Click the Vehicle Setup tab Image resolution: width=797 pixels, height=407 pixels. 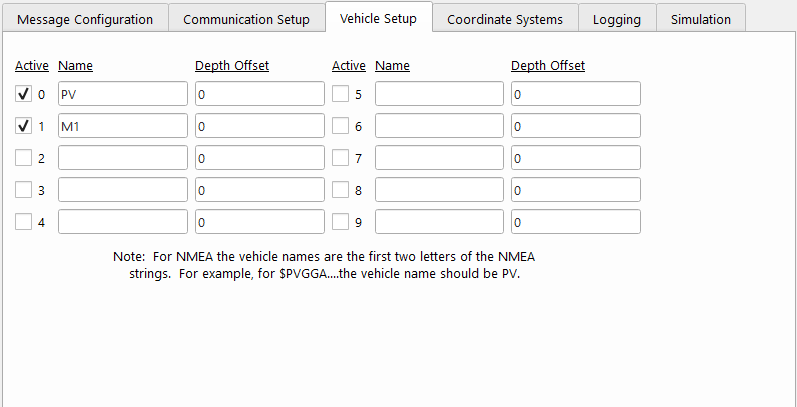pyautogui.click(x=378, y=18)
